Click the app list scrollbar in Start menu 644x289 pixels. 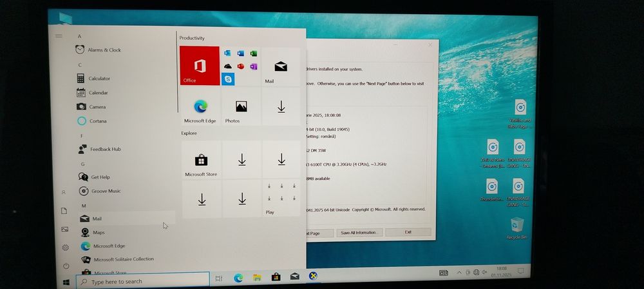[x=177, y=72]
